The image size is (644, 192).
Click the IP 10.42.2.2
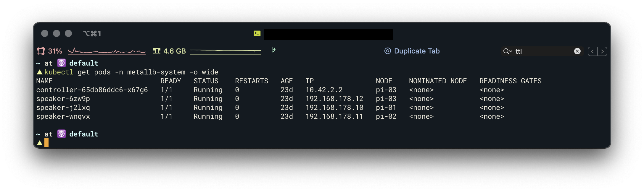(324, 90)
